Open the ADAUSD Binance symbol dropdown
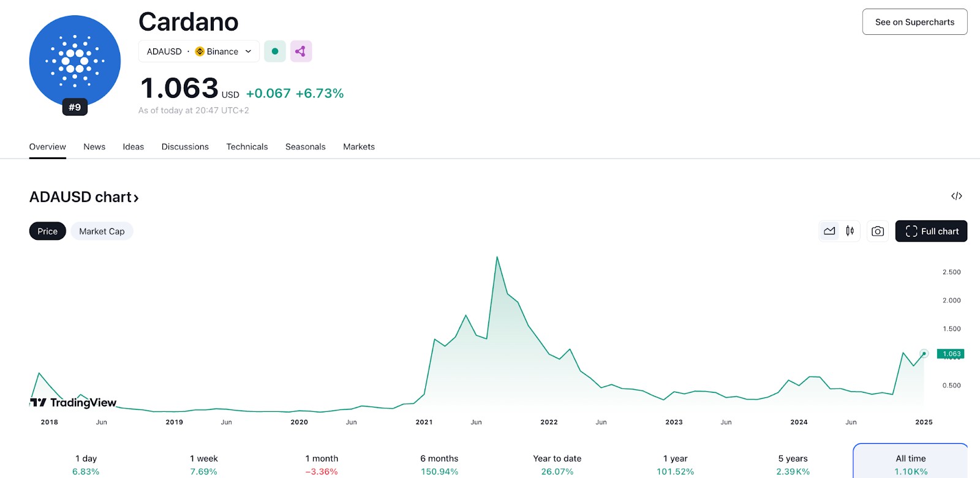The image size is (980, 478). tap(199, 51)
